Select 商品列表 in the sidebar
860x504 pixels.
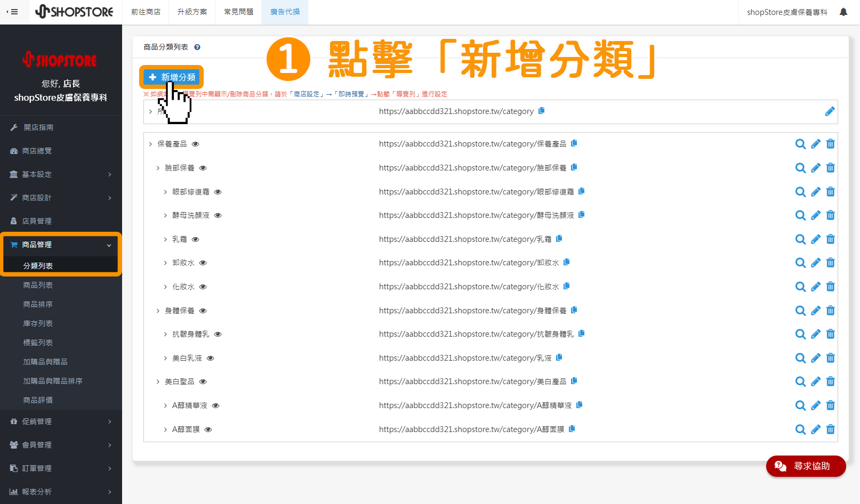pos(38,285)
